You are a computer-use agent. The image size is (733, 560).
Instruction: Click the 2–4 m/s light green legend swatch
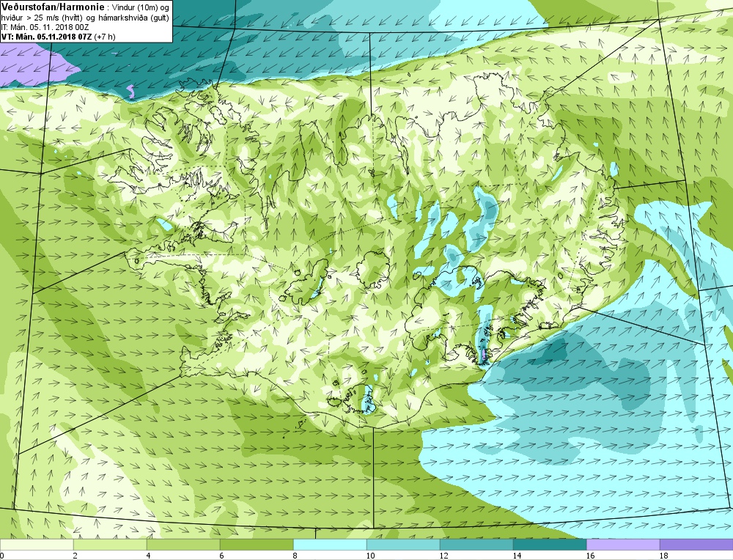click(x=110, y=545)
